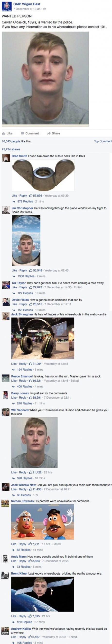Viewport: 112px width, 644px height.
Task: Expand the 878 Replies thread
Action: tap(25, 201)
